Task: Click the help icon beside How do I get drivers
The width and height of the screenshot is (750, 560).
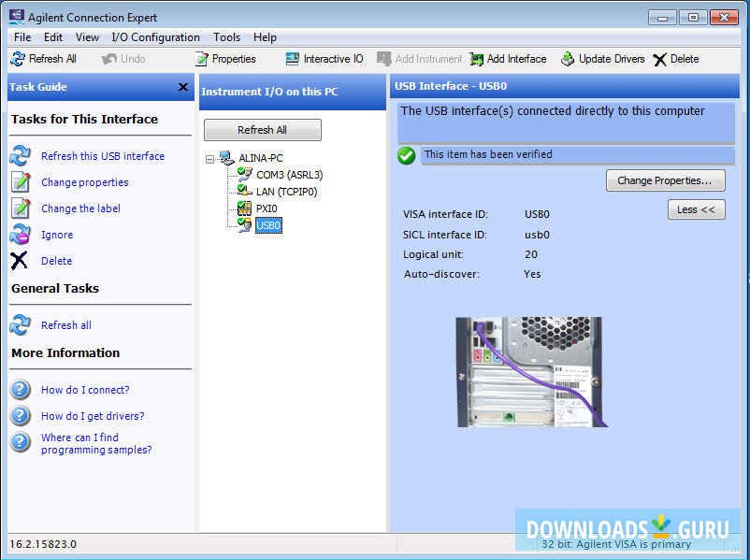Action: coord(21,416)
